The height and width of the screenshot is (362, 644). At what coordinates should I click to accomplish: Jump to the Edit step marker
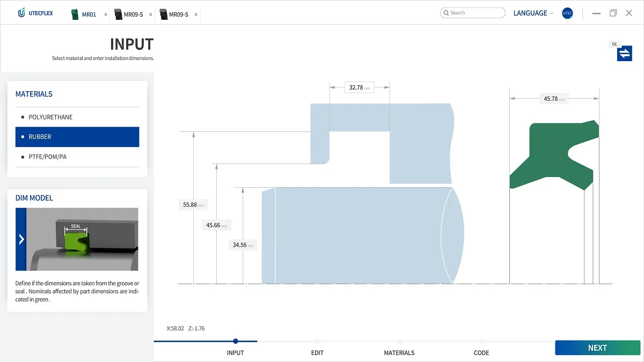point(318,341)
